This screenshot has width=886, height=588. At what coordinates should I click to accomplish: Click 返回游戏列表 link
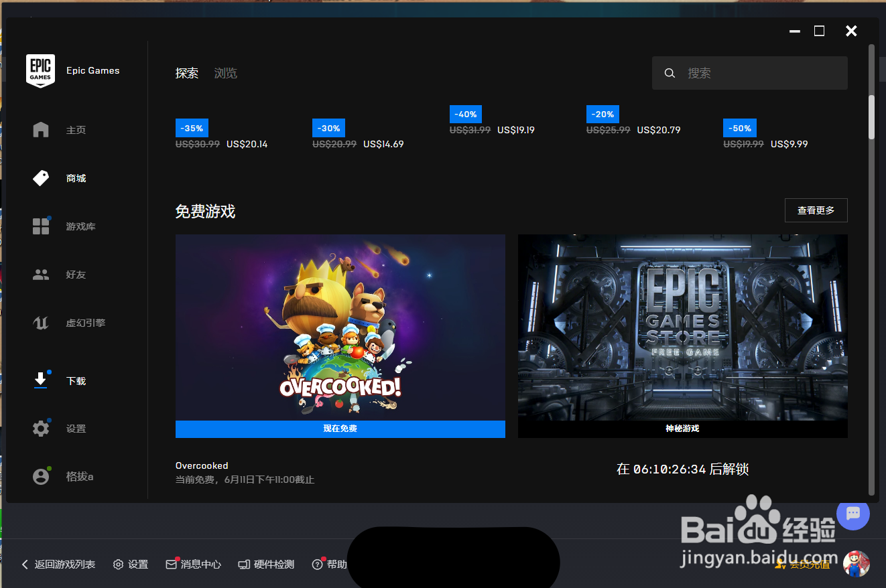point(65,565)
